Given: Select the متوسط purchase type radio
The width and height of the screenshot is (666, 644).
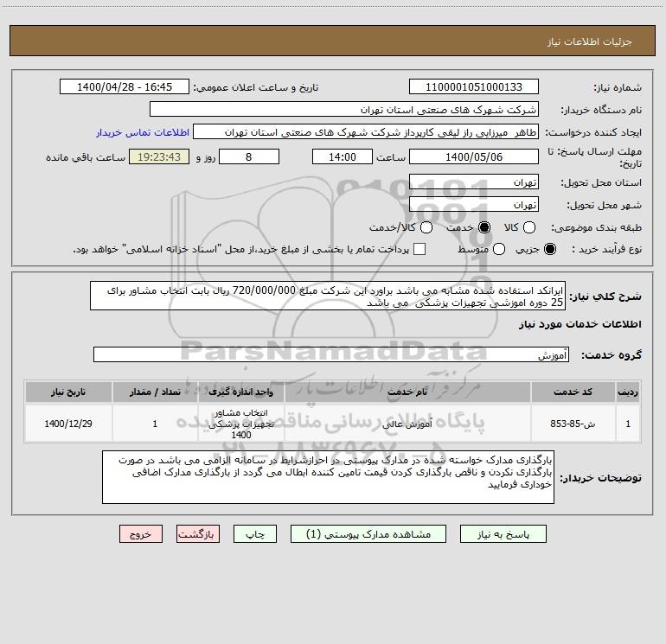Looking at the screenshot, I should pos(499,249).
